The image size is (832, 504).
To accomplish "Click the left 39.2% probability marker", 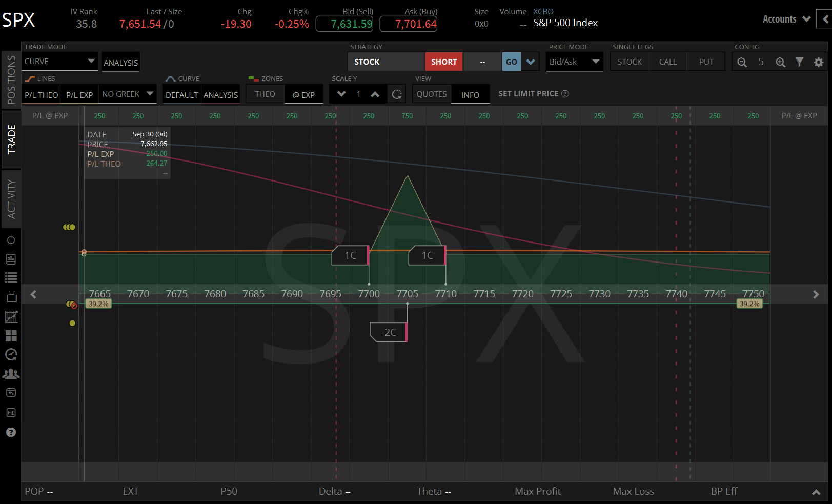I will point(98,304).
